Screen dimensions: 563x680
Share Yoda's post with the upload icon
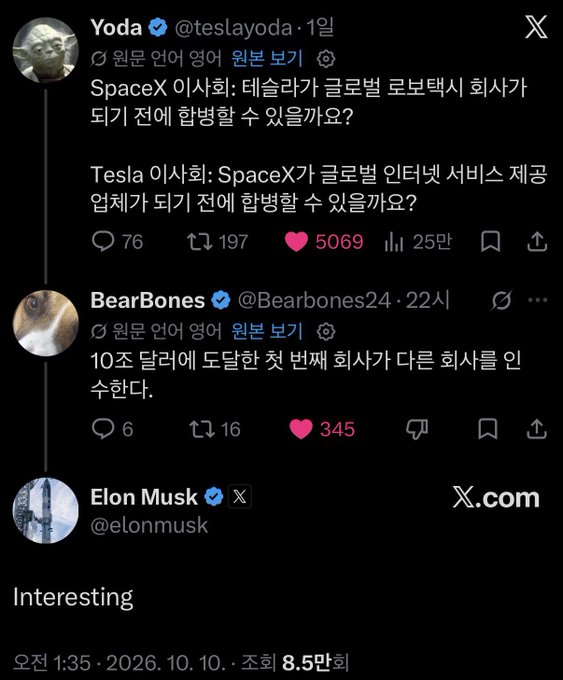click(537, 242)
